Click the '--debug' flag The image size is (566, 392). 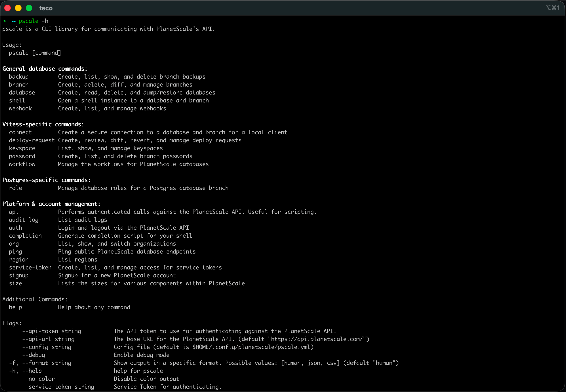pos(34,355)
